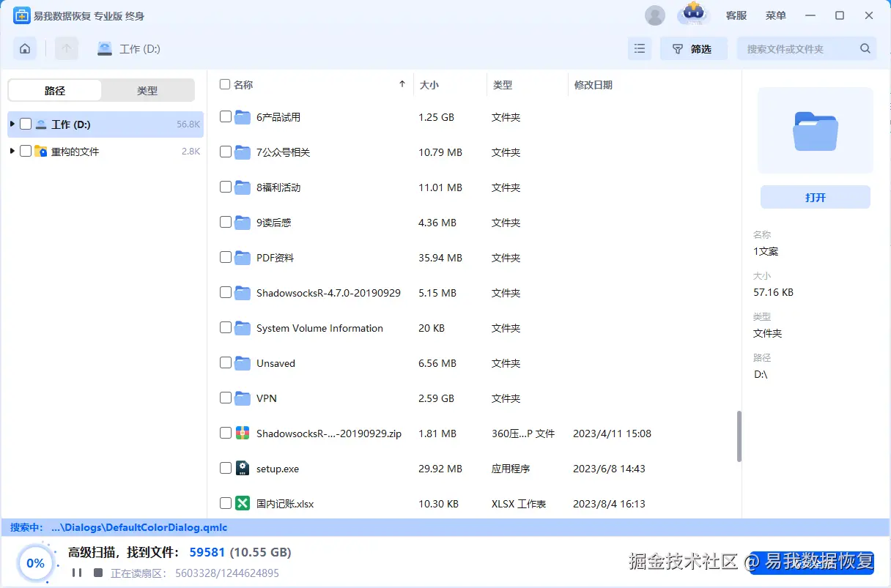Sort by the 类型 column
Screen dimensions: 891x588
click(x=503, y=85)
